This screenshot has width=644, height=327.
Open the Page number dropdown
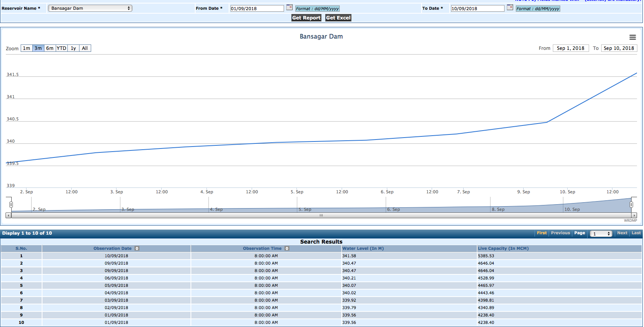tap(601, 234)
